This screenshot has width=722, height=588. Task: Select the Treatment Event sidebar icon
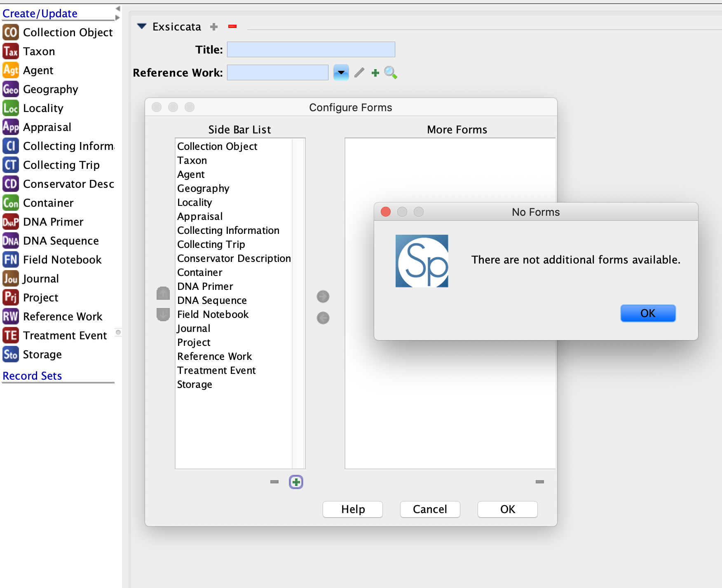coord(10,335)
